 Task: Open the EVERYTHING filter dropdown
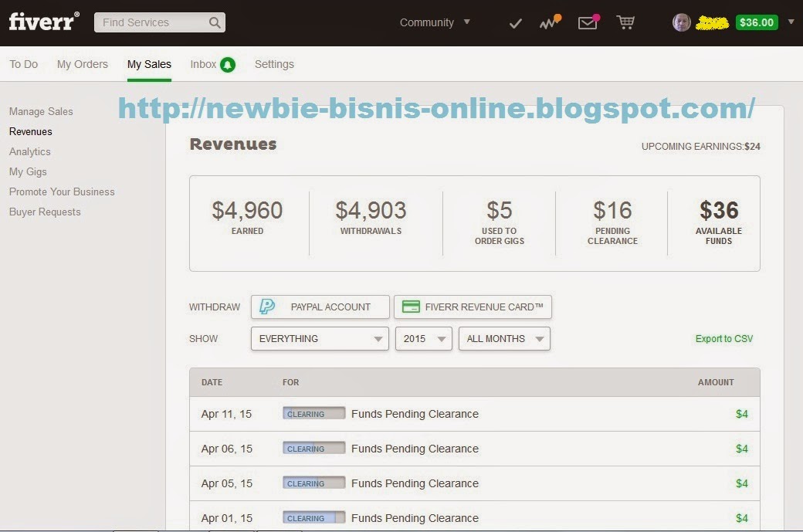[x=319, y=338]
